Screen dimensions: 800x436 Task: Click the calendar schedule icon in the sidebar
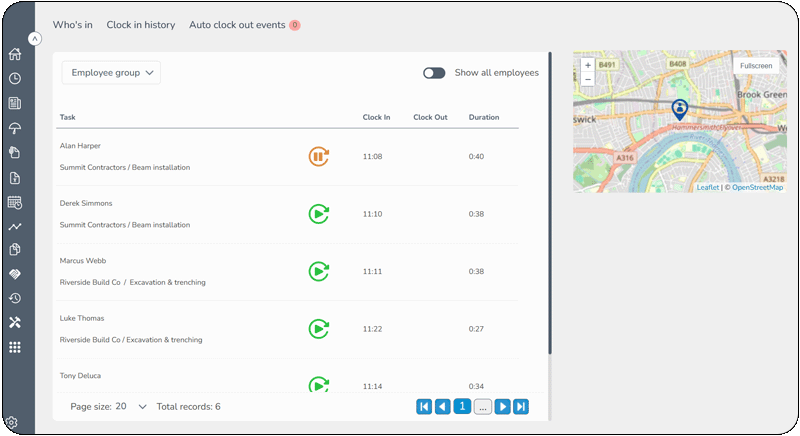click(x=15, y=202)
